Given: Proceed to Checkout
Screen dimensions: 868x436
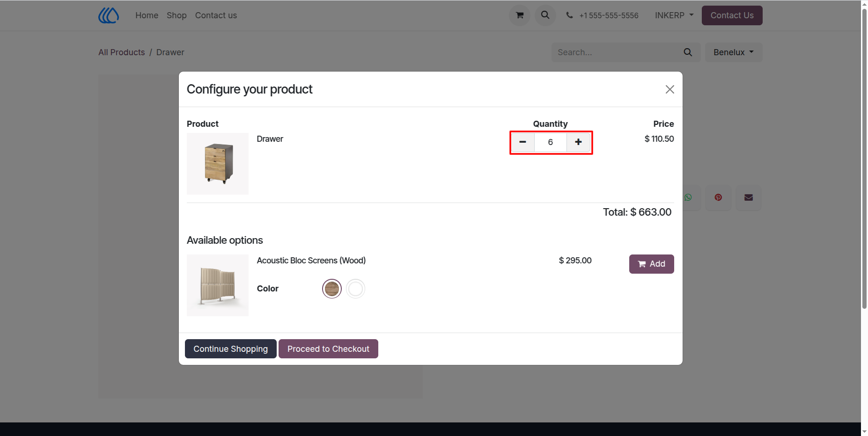Looking at the screenshot, I should (328, 349).
